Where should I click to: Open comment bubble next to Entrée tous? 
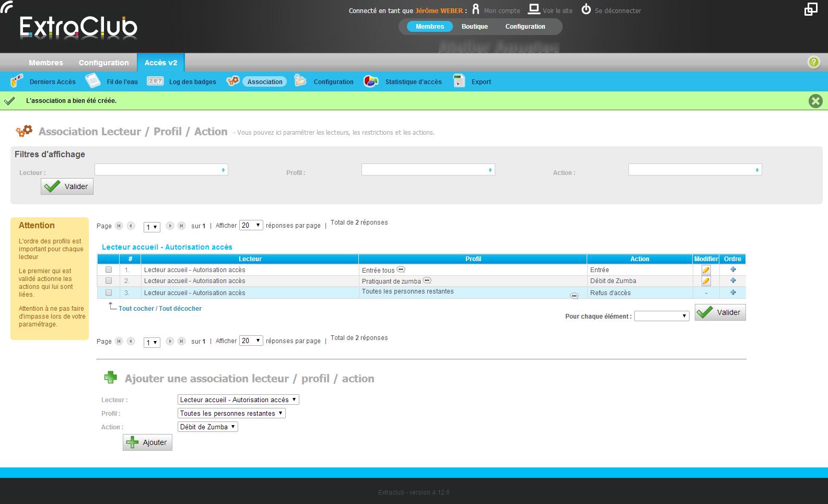pyautogui.click(x=401, y=269)
